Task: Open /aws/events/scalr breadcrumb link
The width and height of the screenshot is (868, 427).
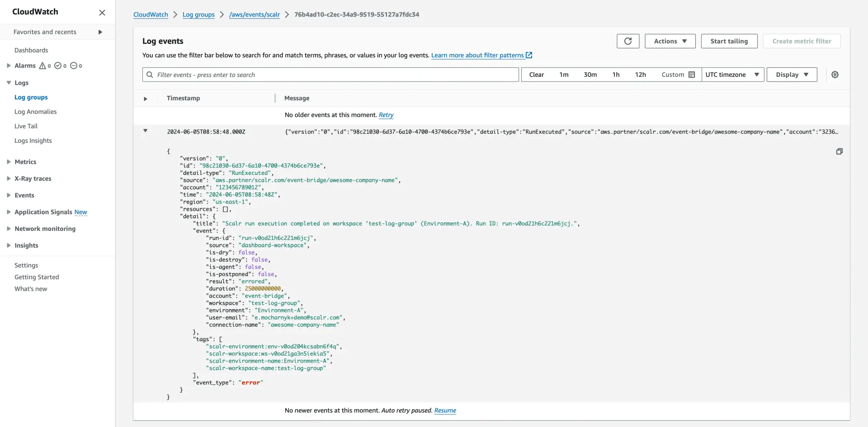Action: point(254,14)
